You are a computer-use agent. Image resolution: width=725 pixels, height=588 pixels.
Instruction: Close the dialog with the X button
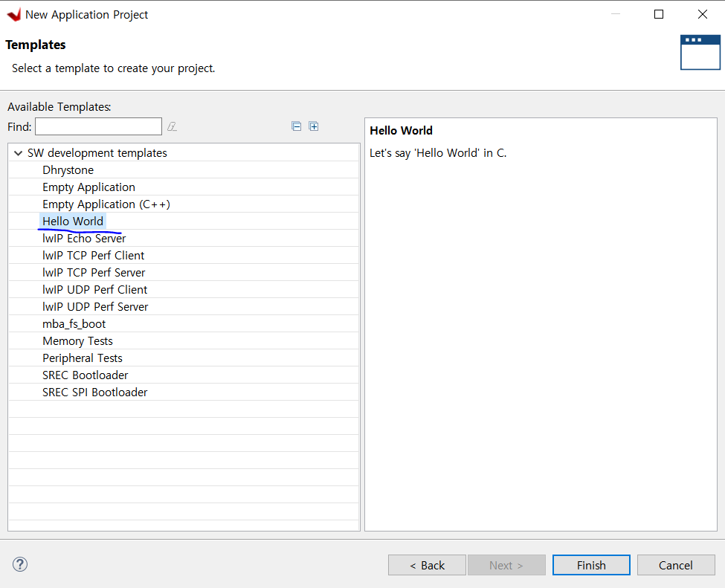click(x=703, y=14)
